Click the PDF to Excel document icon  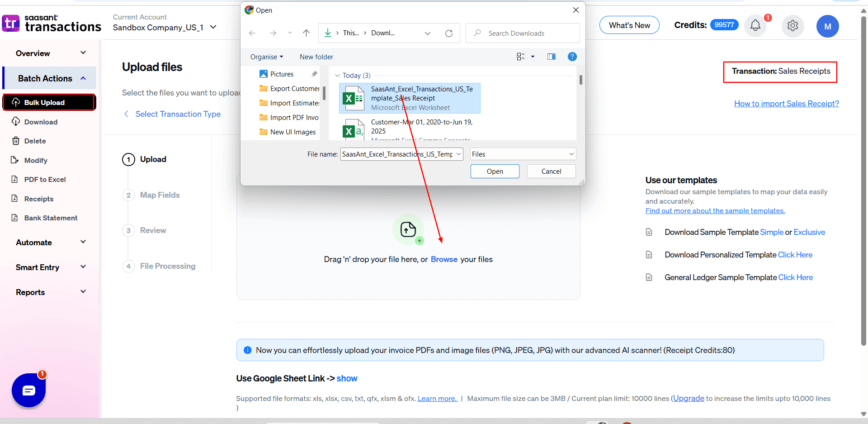[15, 179]
